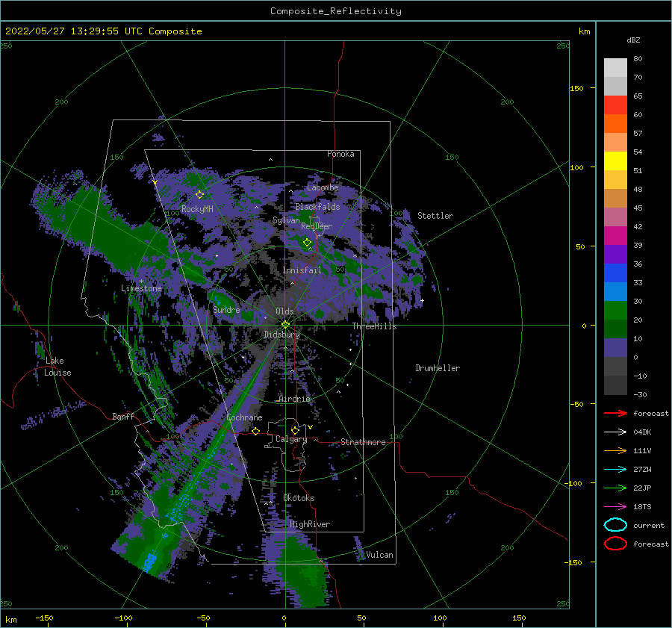
Task: Click the white 04DK arrow in legend
Action: [x=615, y=432]
